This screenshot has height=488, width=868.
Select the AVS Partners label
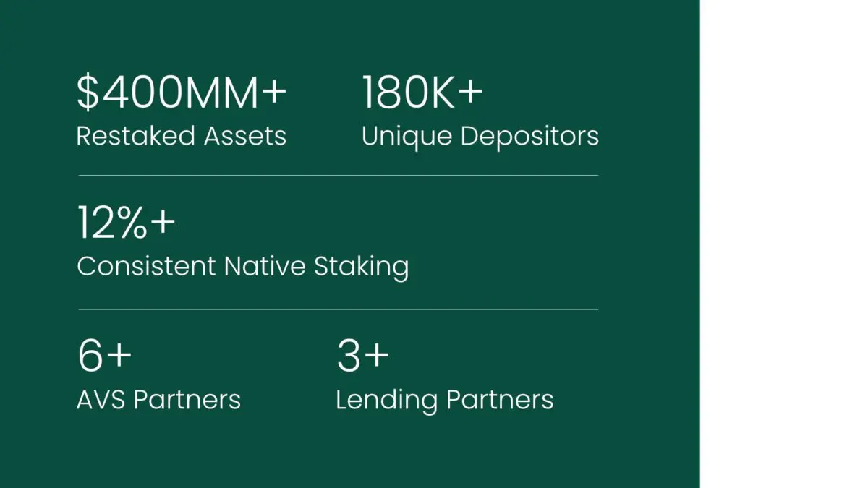pos(159,399)
